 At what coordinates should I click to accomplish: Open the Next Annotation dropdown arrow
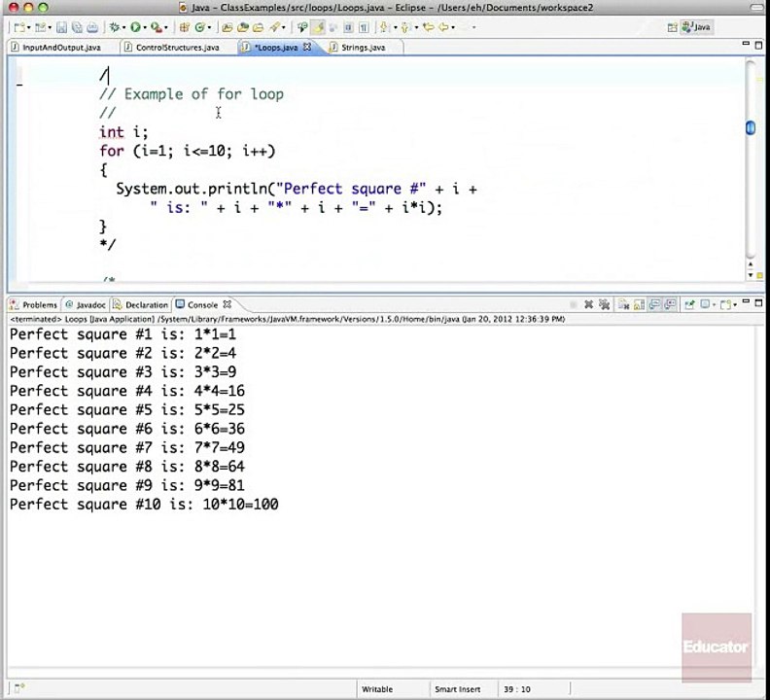click(396, 27)
